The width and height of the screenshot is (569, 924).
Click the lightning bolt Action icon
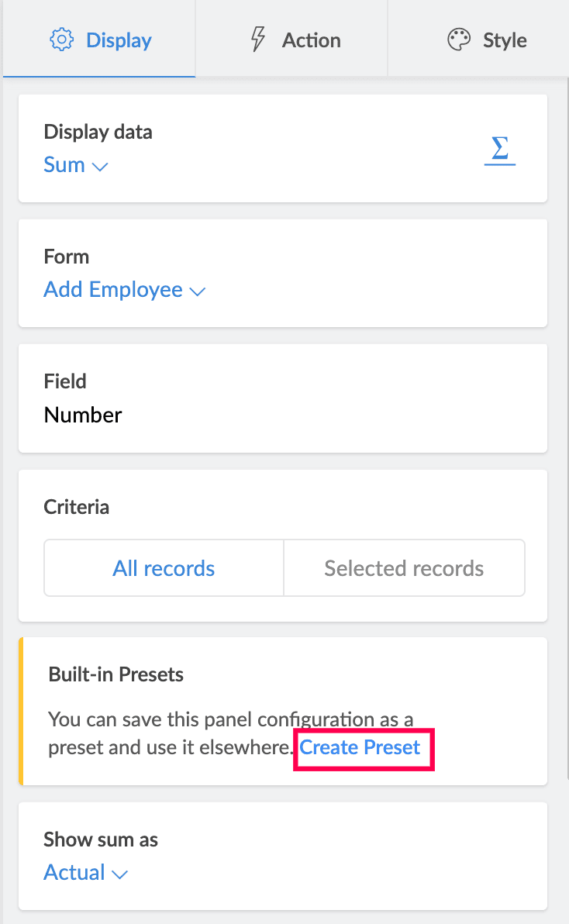257,40
